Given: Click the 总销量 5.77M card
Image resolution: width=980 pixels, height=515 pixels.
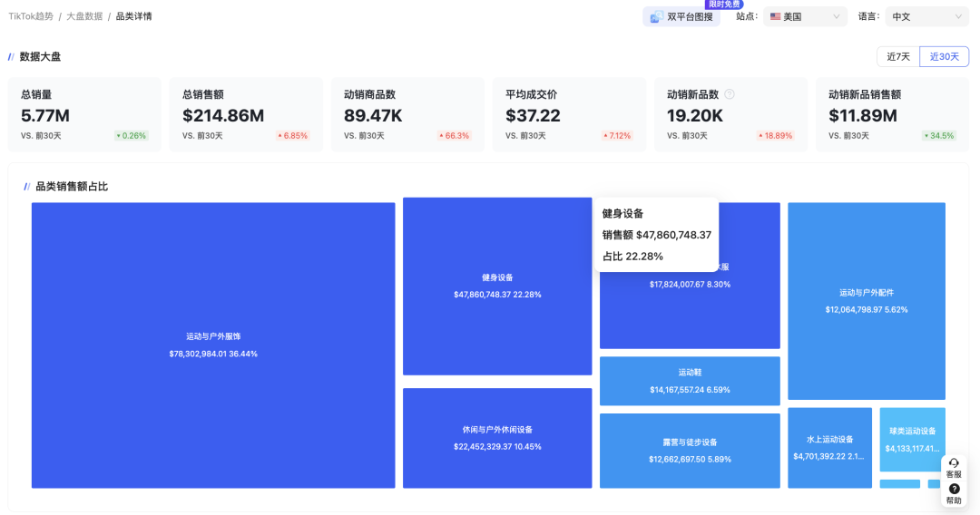Looking at the screenshot, I should point(84,114).
